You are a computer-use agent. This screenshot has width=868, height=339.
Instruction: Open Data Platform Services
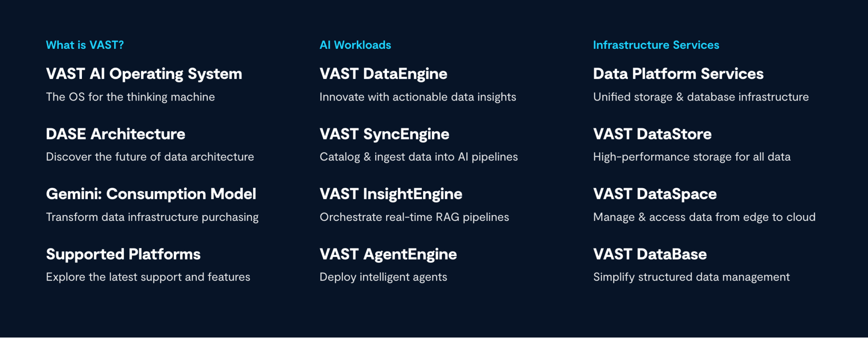[x=678, y=74]
